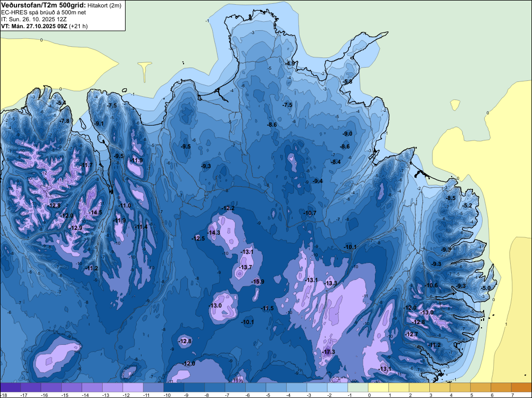Image resolution: width=532 pixels, height=398 pixels.
Task: Click the forecast offset "(+21 h)"
Action: pyautogui.click(x=78, y=26)
